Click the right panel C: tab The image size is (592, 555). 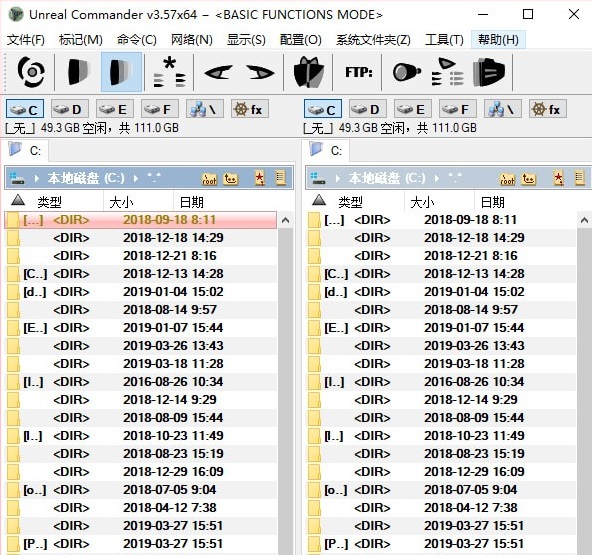pyautogui.click(x=326, y=150)
